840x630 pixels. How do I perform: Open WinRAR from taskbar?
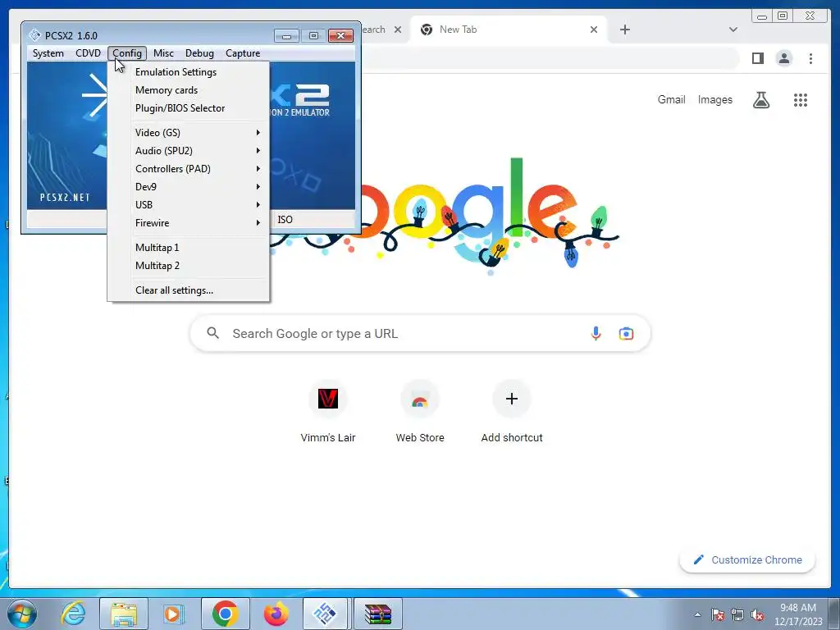click(377, 614)
